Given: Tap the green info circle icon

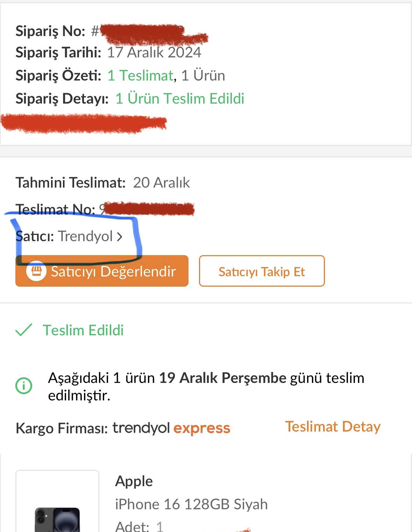Looking at the screenshot, I should tap(24, 386).
